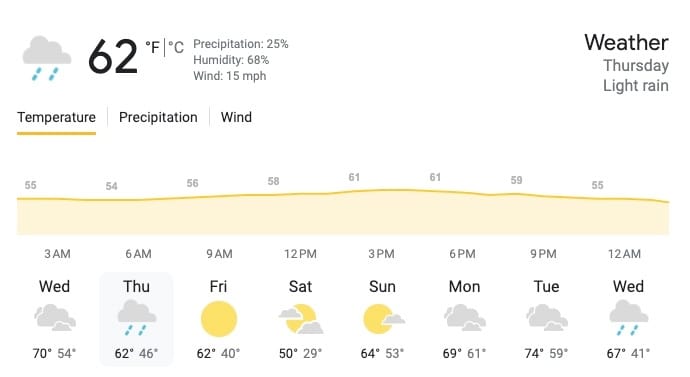Select the first Wed cloudy forecast icon
This screenshot has width=690, height=377.
[55, 317]
